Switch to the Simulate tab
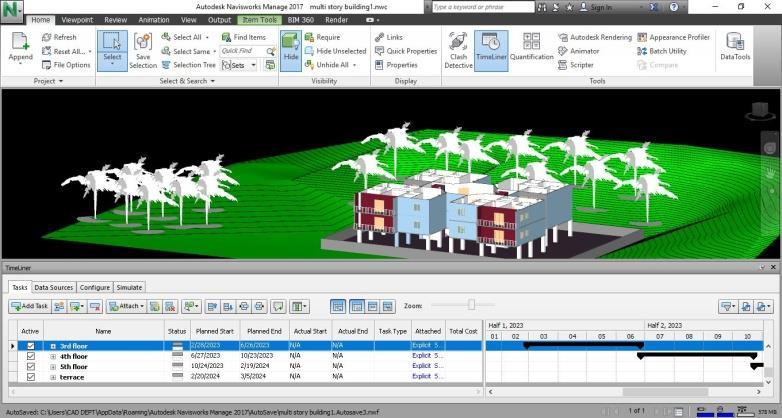Viewport: 782px width, 418px height. [x=129, y=287]
